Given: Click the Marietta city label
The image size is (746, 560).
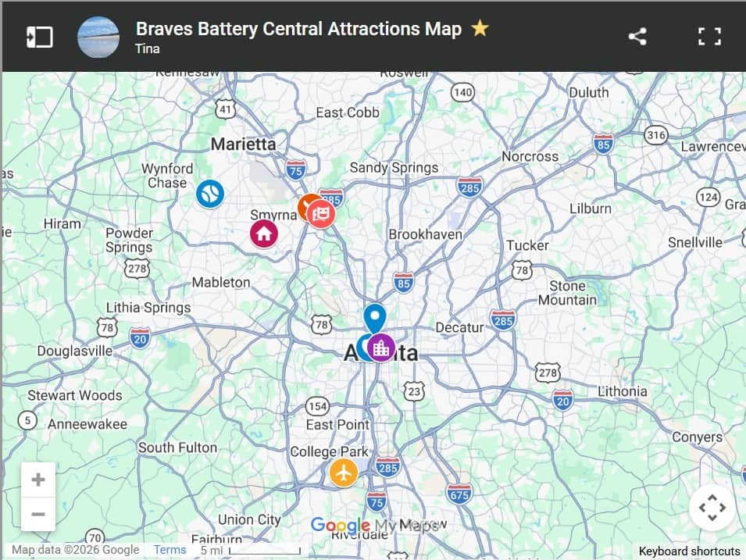Looking at the screenshot, I should coord(243,144).
